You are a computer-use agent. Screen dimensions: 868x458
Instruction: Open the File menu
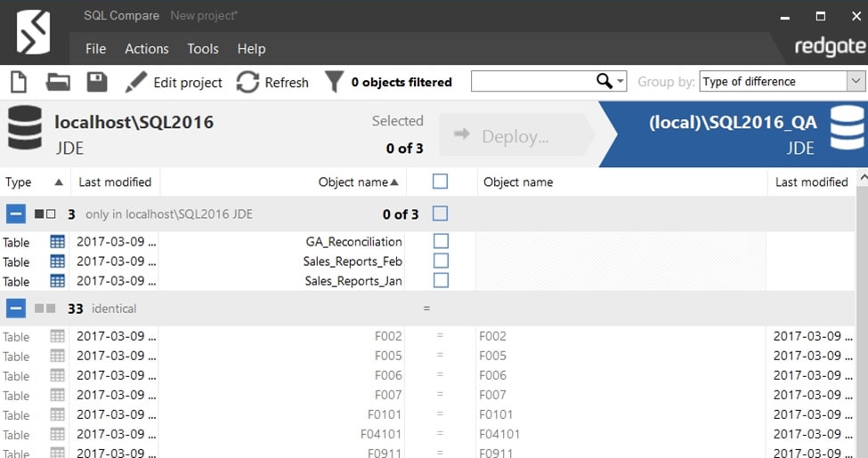(x=96, y=49)
